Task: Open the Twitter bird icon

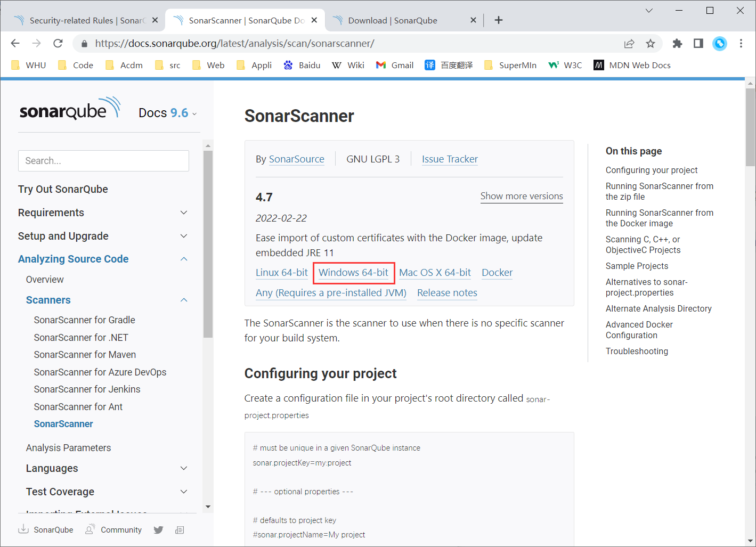Action: click(x=158, y=530)
